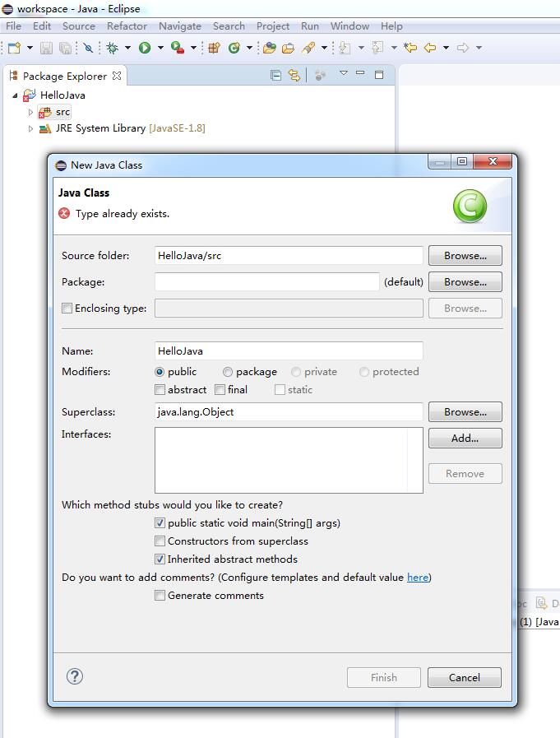Click the dialog help question mark icon
The image size is (560, 738).
pyautogui.click(x=75, y=676)
